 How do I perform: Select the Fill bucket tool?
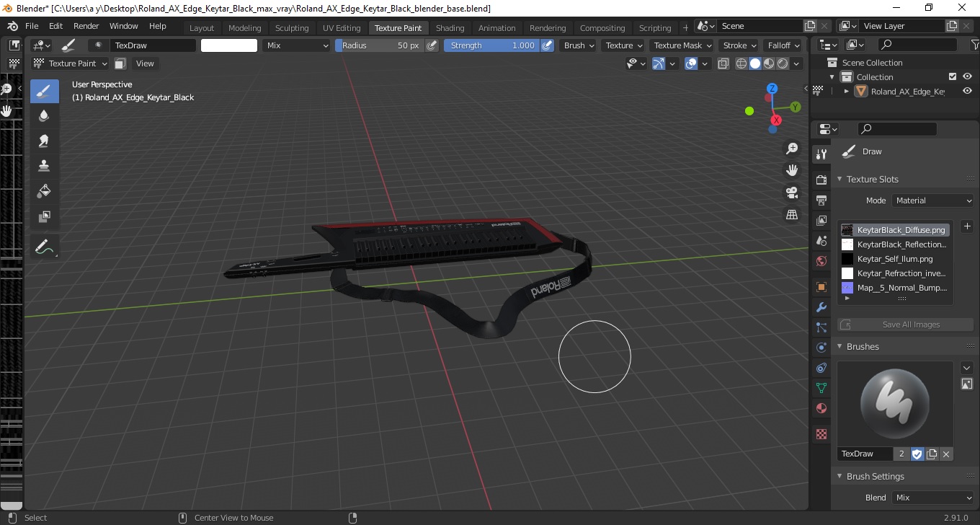[44, 191]
